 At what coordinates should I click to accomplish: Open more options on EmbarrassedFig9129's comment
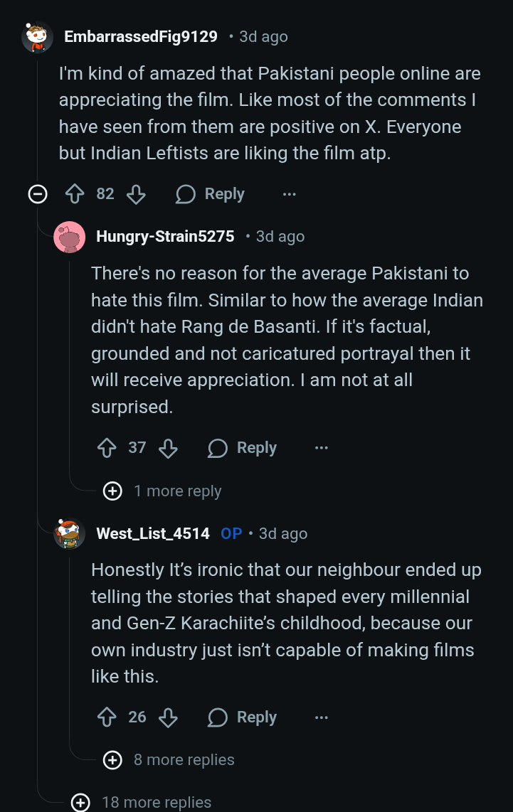(289, 194)
